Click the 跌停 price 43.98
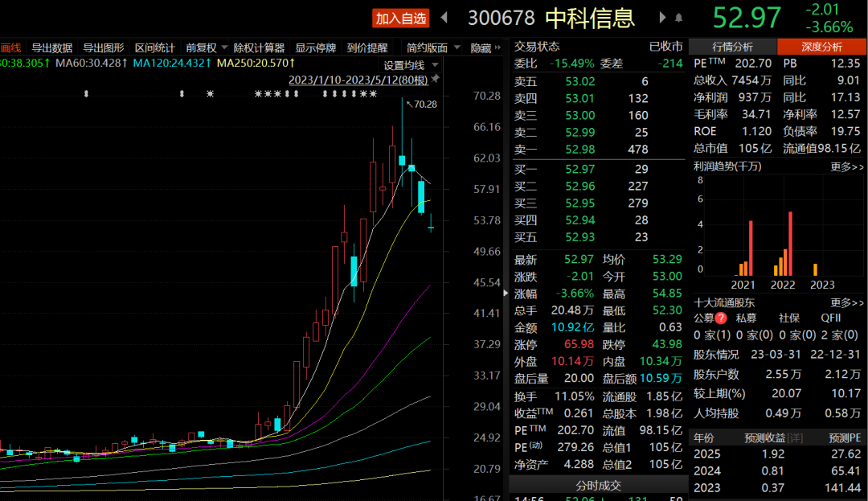Screen dimensions: 868x501 [x=667, y=344]
